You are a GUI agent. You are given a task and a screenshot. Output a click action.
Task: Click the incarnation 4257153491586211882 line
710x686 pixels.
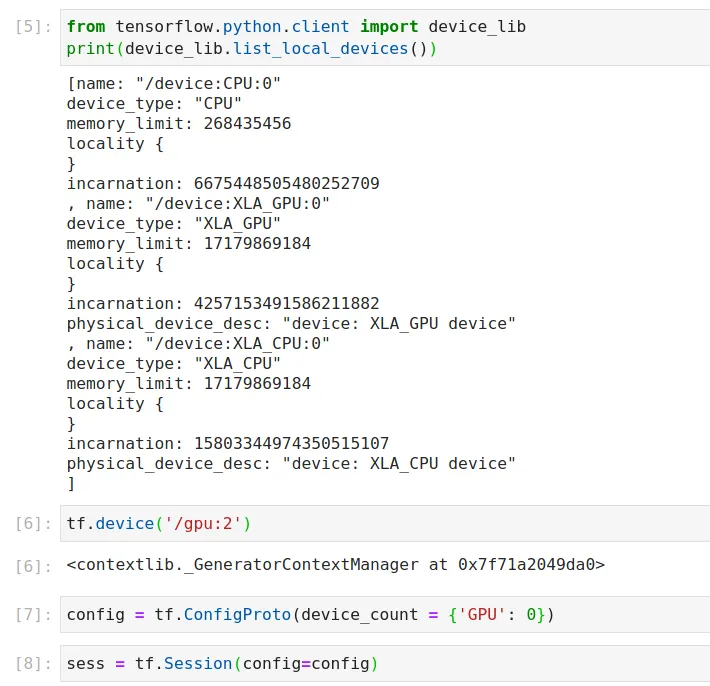[223, 303]
